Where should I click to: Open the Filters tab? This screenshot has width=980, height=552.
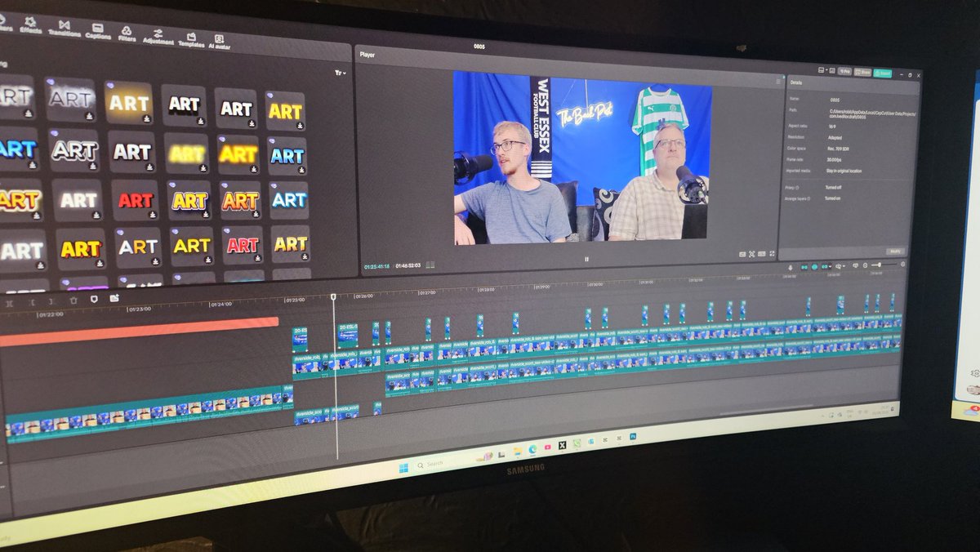tap(127, 33)
